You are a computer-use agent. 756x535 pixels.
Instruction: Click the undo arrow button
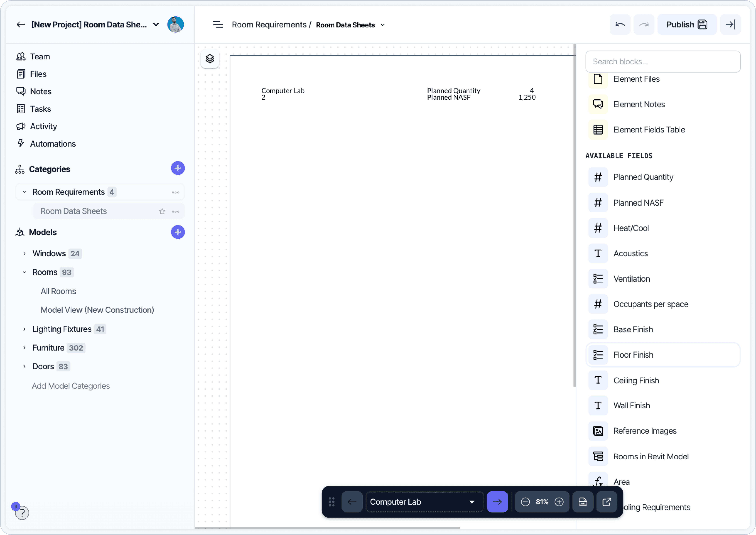click(620, 24)
